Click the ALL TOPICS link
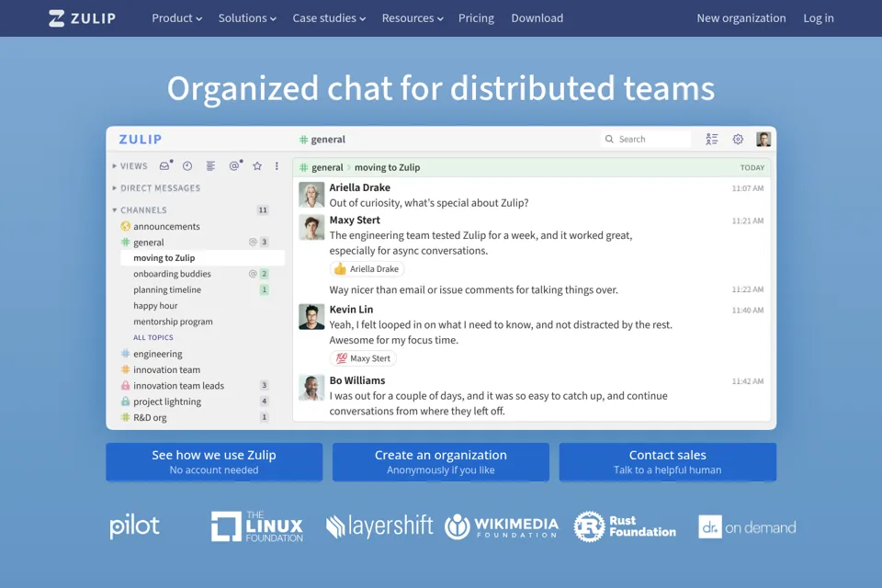 [x=153, y=337]
